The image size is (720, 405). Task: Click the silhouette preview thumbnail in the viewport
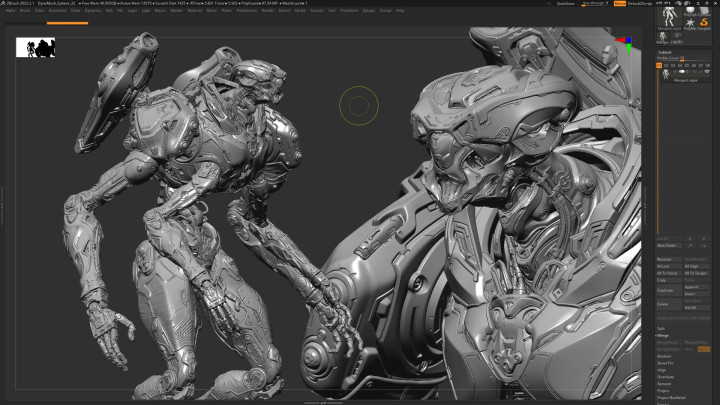click(36, 47)
